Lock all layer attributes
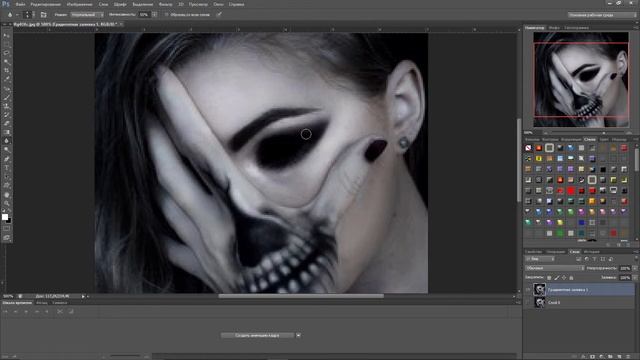This screenshot has width=640, height=360. click(571, 278)
